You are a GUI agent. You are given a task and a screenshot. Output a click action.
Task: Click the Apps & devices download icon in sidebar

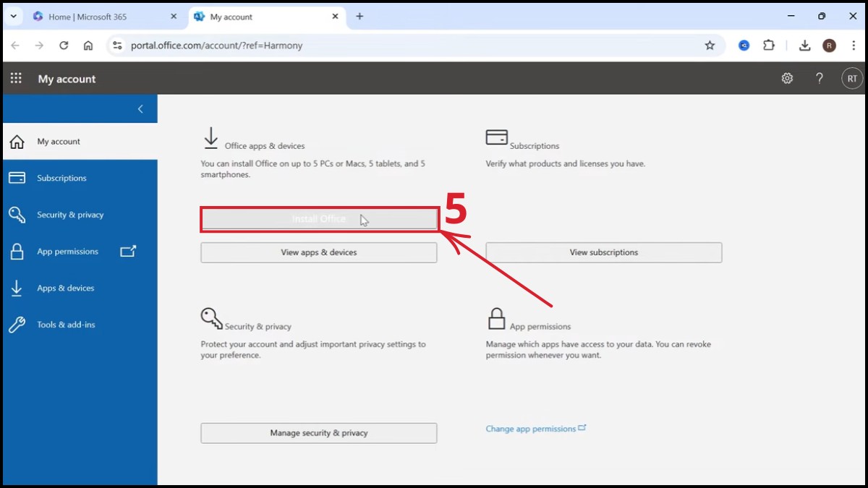click(17, 288)
